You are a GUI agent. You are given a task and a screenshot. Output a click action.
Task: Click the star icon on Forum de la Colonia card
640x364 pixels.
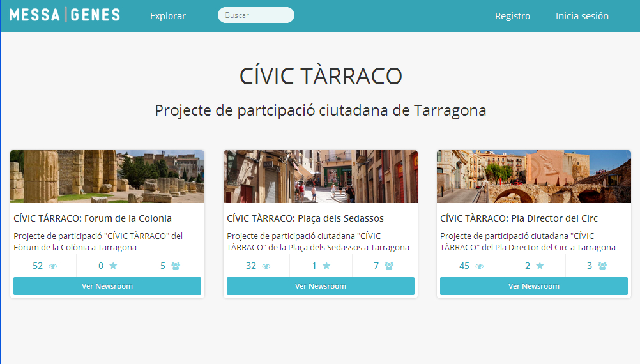click(x=113, y=266)
